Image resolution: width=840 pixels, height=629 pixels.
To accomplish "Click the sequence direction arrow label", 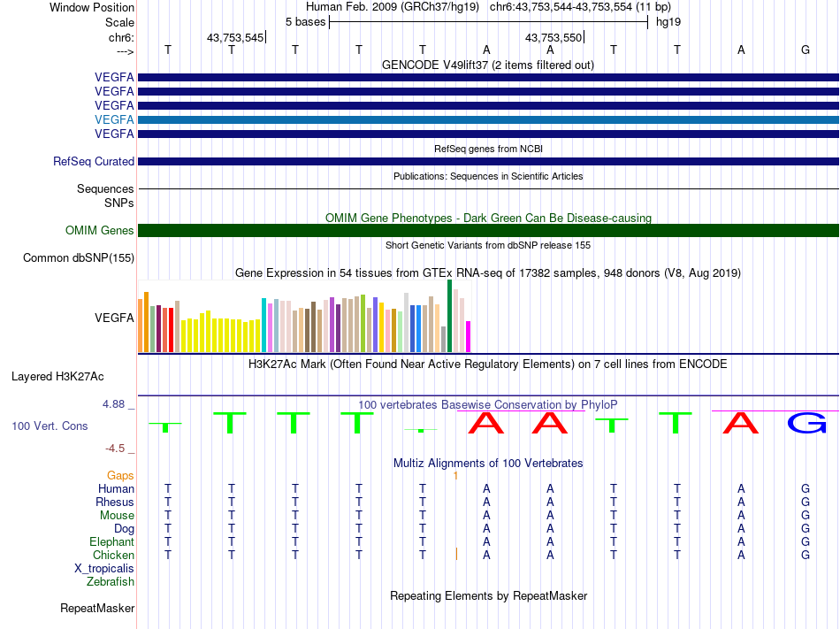I will 126,51.
